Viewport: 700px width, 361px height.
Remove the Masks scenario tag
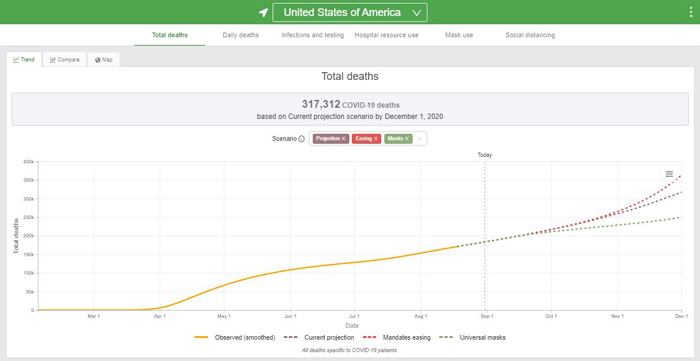(407, 139)
